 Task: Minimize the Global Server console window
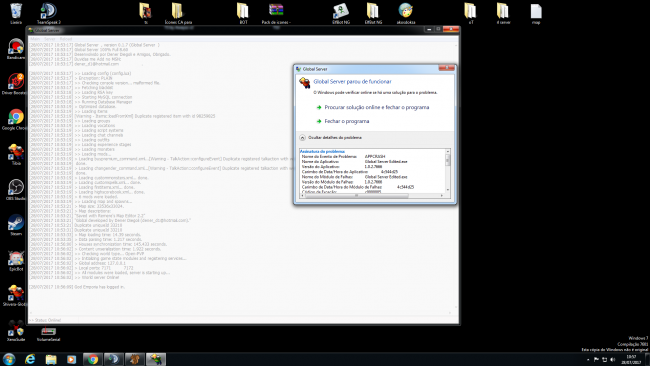[x=429, y=29]
